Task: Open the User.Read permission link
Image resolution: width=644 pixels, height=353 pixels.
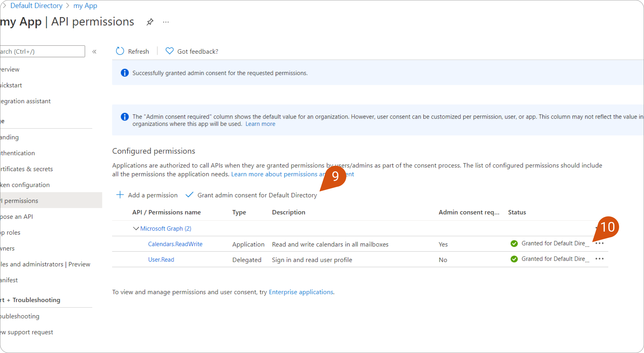Action: [161, 260]
